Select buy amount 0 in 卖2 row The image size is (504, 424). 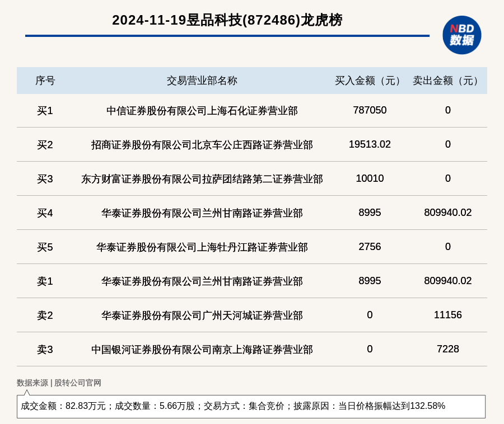coord(370,315)
